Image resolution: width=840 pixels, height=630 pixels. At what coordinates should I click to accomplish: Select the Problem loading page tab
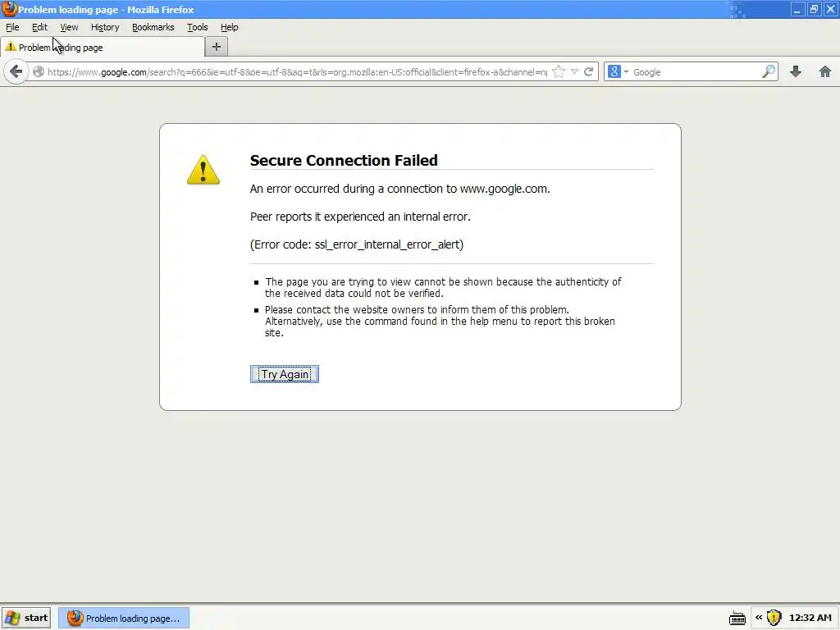click(x=103, y=47)
